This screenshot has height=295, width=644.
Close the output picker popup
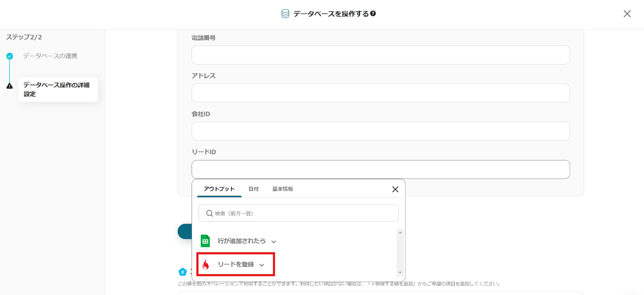(395, 189)
